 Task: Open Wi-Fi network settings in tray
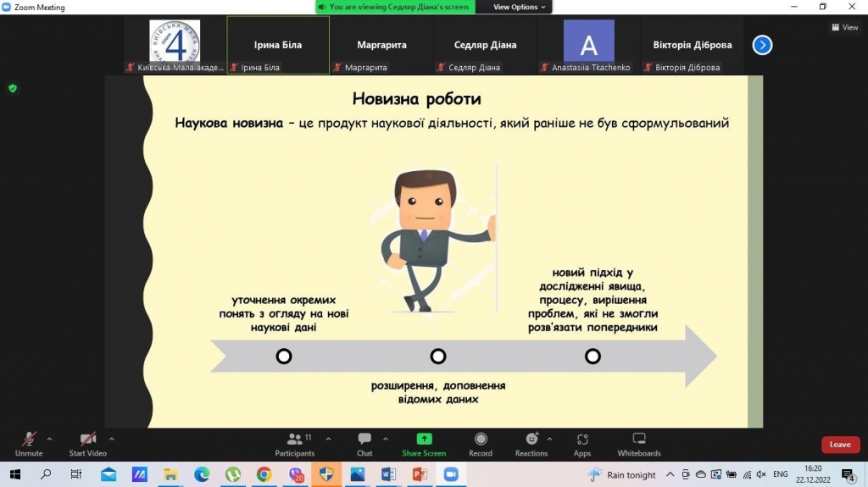tap(747, 474)
